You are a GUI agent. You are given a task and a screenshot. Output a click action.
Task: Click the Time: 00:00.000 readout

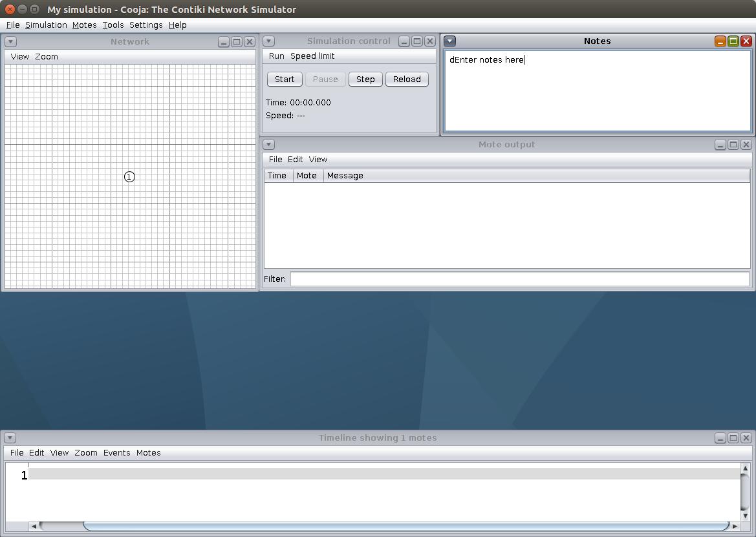(298, 103)
